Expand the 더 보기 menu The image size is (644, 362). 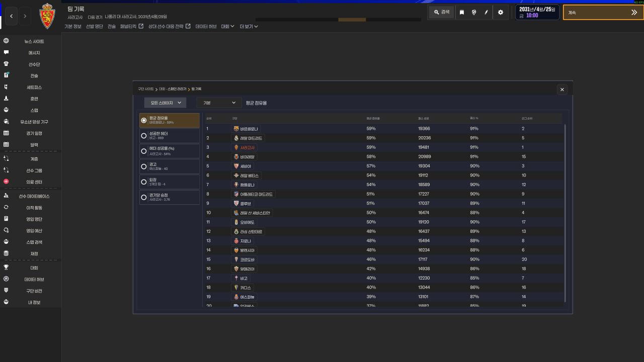(249, 26)
